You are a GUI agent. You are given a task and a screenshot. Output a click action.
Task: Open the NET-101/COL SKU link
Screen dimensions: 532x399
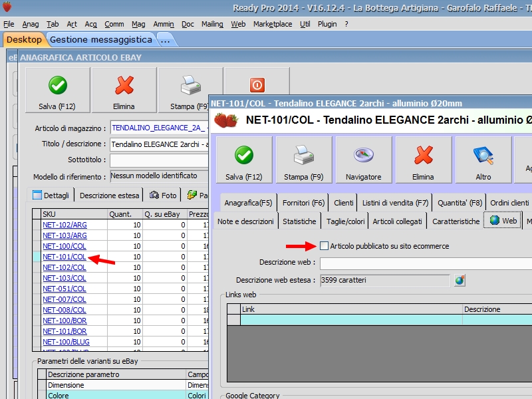click(64, 257)
